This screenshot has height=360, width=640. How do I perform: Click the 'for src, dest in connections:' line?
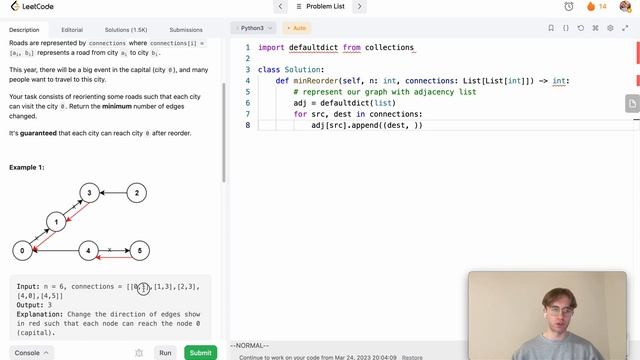point(358,114)
